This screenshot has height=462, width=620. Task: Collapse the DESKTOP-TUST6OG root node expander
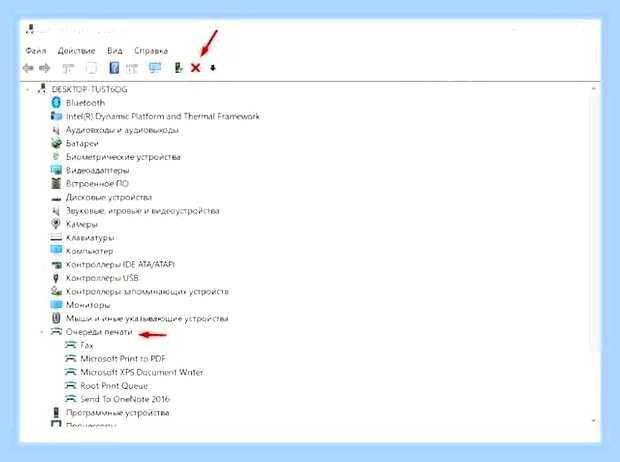tap(27, 90)
